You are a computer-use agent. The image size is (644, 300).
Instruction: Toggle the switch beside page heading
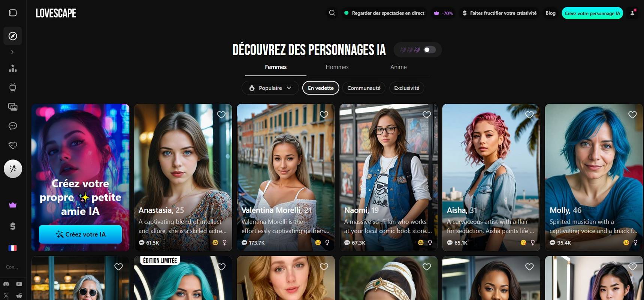point(429,50)
